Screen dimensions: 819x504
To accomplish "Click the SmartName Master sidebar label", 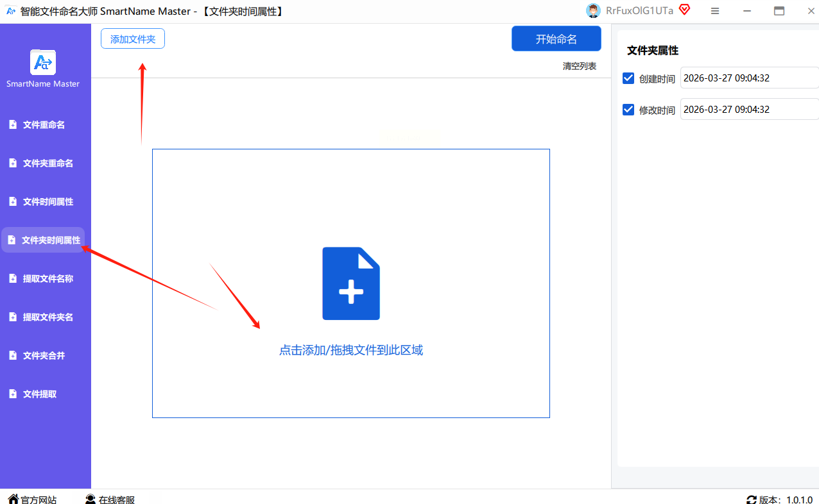I will (x=43, y=84).
